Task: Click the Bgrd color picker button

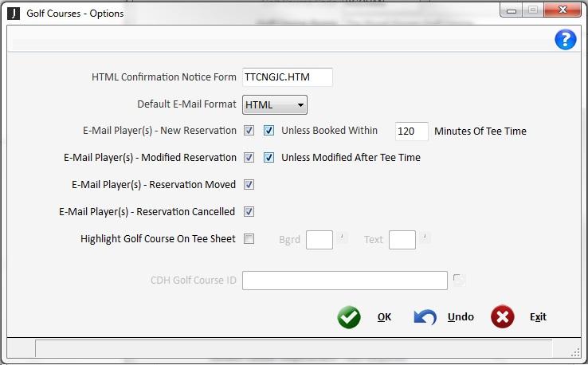Action: (342, 236)
